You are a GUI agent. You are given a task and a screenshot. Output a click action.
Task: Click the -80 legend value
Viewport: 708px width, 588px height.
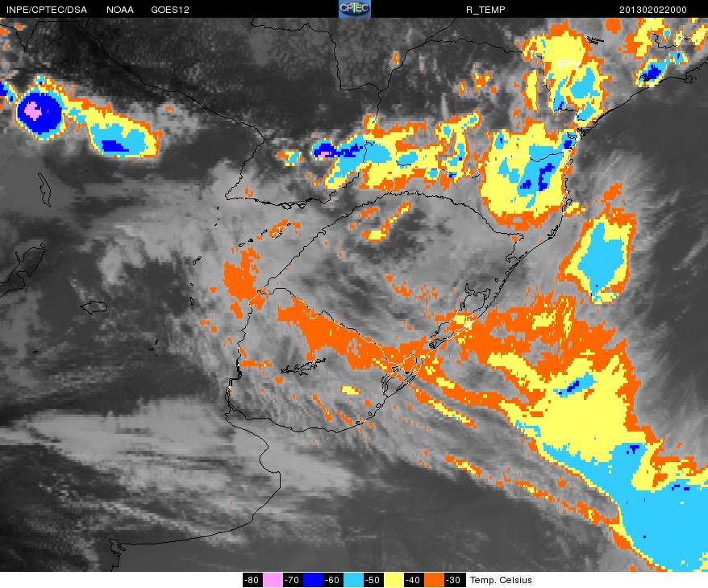click(252, 580)
